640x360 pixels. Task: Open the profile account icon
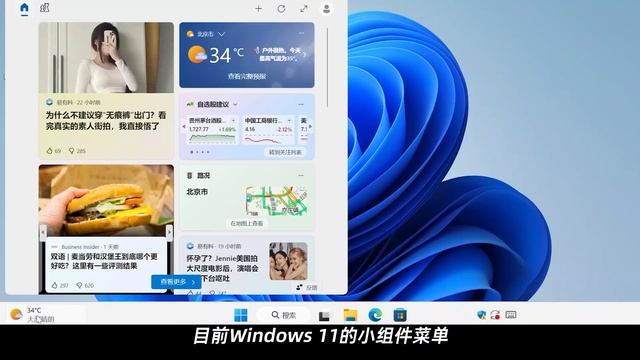(327, 9)
